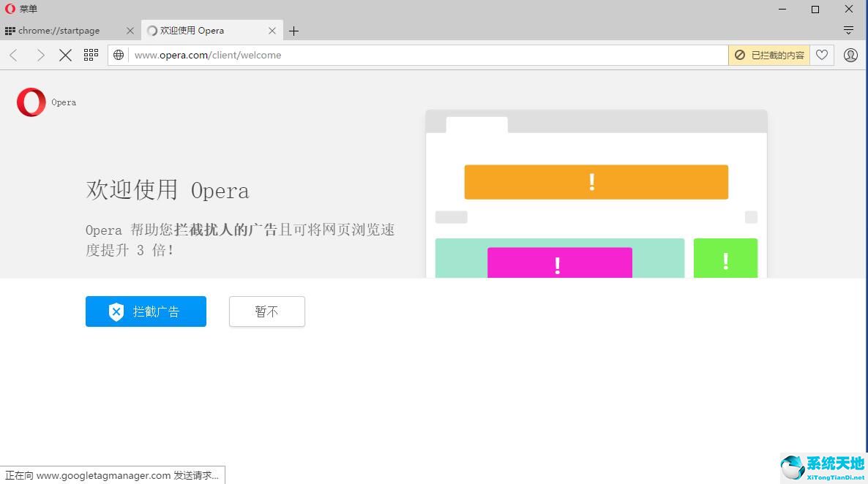This screenshot has width=868, height=484.
Task: Click the 暂不 button
Action: (x=267, y=311)
